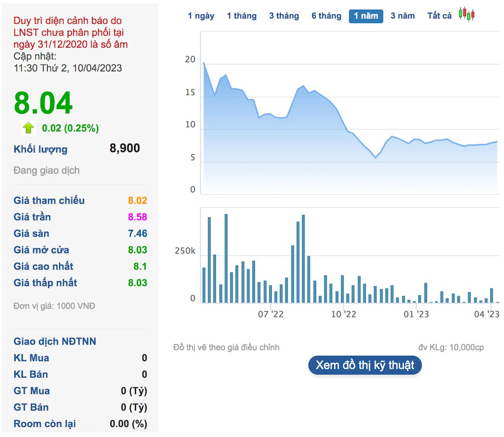This screenshot has width=504, height=437.
Task: Click the Room còn lại label
Action: point(45,424)
